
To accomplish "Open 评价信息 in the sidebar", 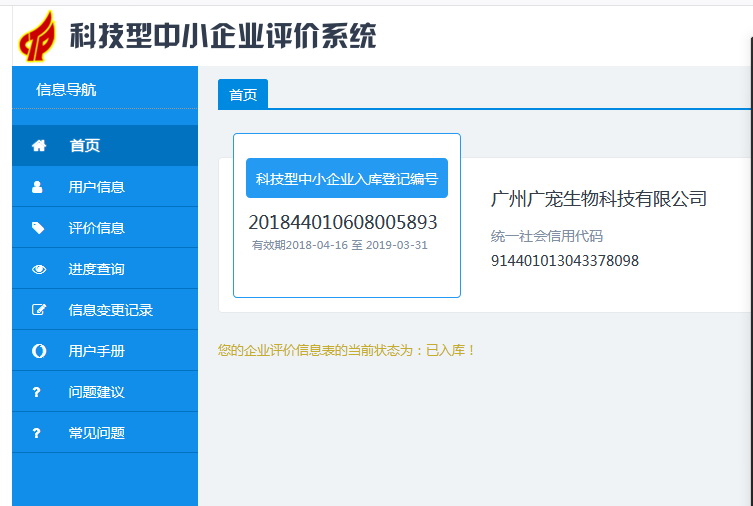I will (105, 228).
